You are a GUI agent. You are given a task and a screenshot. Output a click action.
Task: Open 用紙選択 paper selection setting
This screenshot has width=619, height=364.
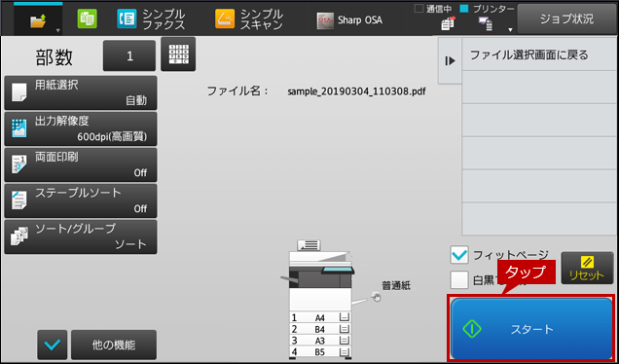click(x=81, y=92)
